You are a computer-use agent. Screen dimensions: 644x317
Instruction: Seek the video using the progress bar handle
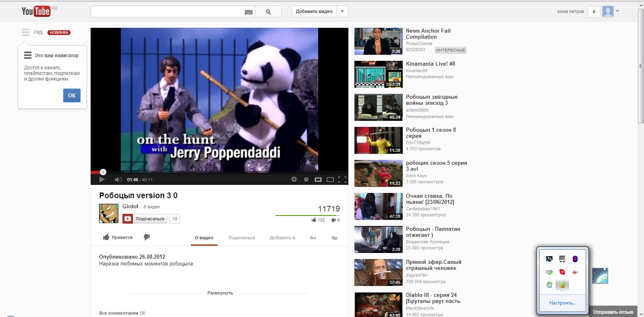103,172
